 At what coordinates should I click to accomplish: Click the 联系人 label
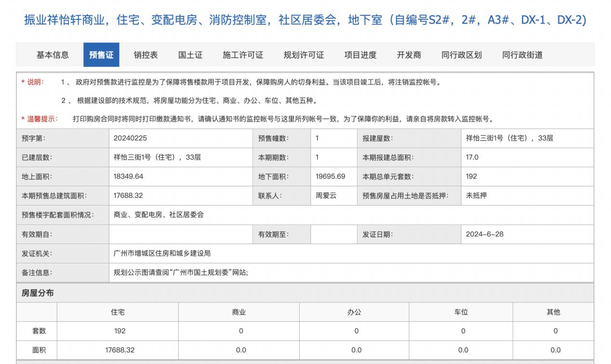270,196
